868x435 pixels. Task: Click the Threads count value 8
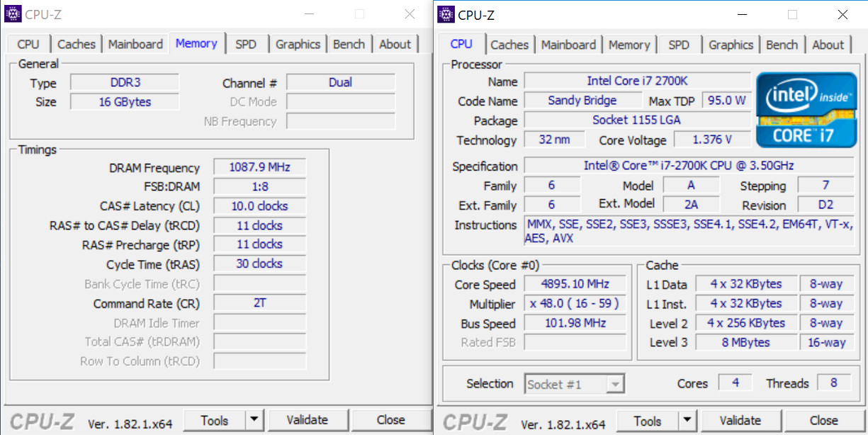point(834,383)
